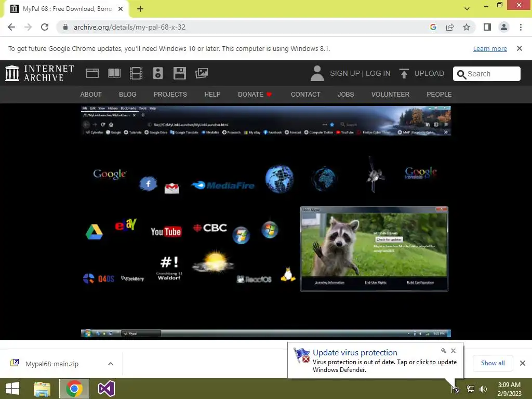Click the notification wrench settings icon
532x399 pixels.
tap(444, 351)
